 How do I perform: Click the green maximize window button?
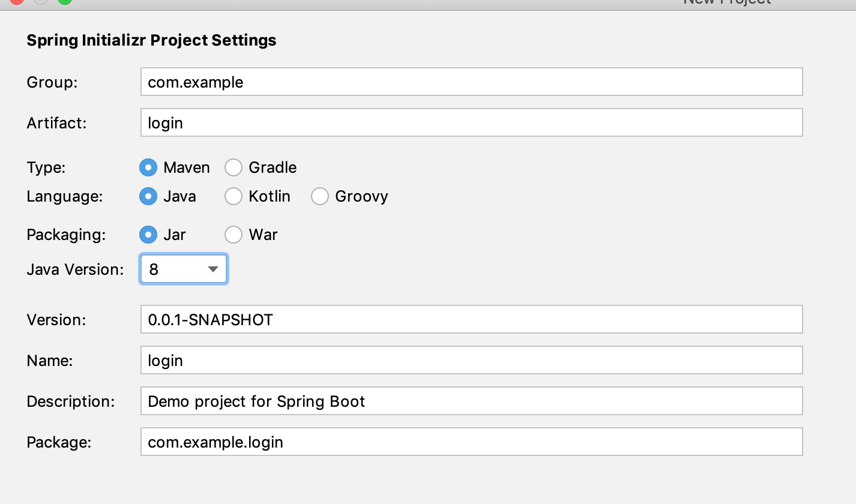(64, 1)
